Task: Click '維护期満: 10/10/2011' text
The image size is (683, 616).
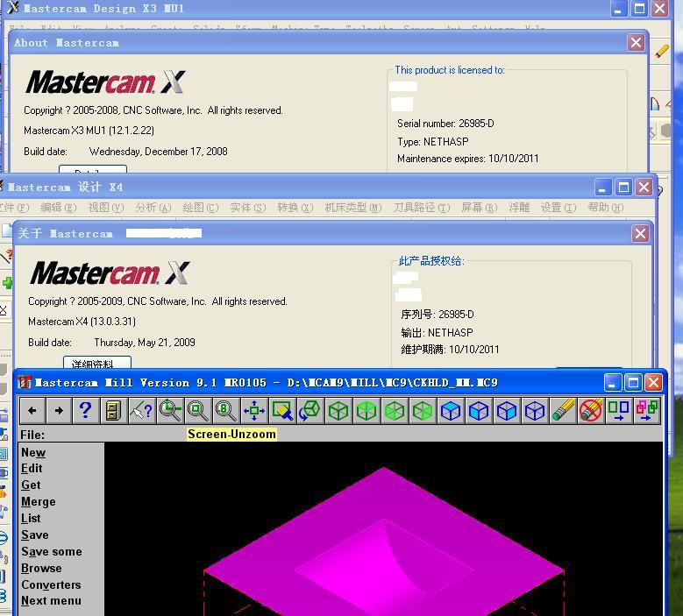Action: coord(450,349)
